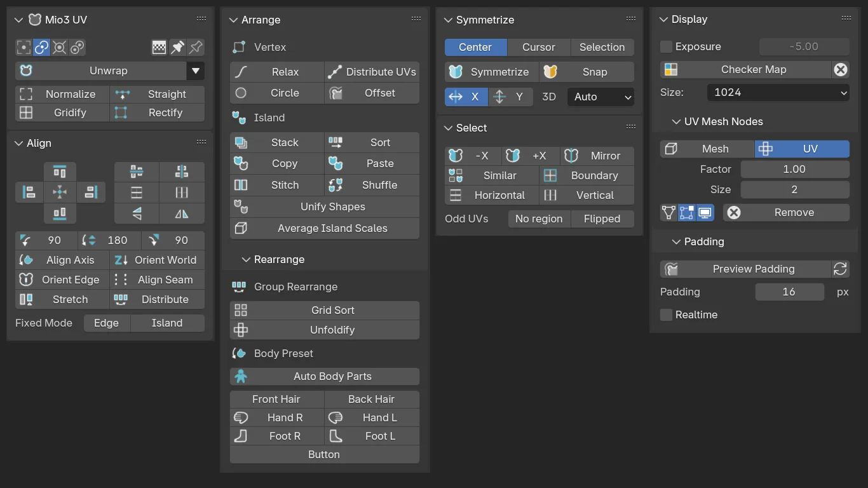
Task: Toggle the Realtime checkbox under Padding
Action: (666, 315)
